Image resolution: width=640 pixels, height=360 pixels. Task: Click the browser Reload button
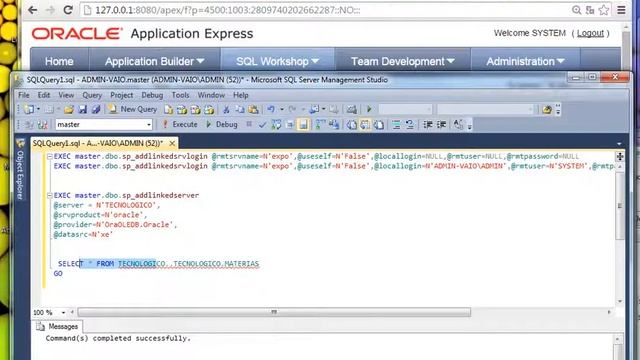click(x=68, y=10)
